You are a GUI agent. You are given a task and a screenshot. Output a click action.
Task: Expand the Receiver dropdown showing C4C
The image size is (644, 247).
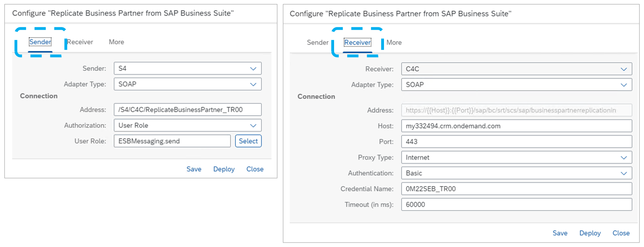pyautogui.click(x=516, y=69)
